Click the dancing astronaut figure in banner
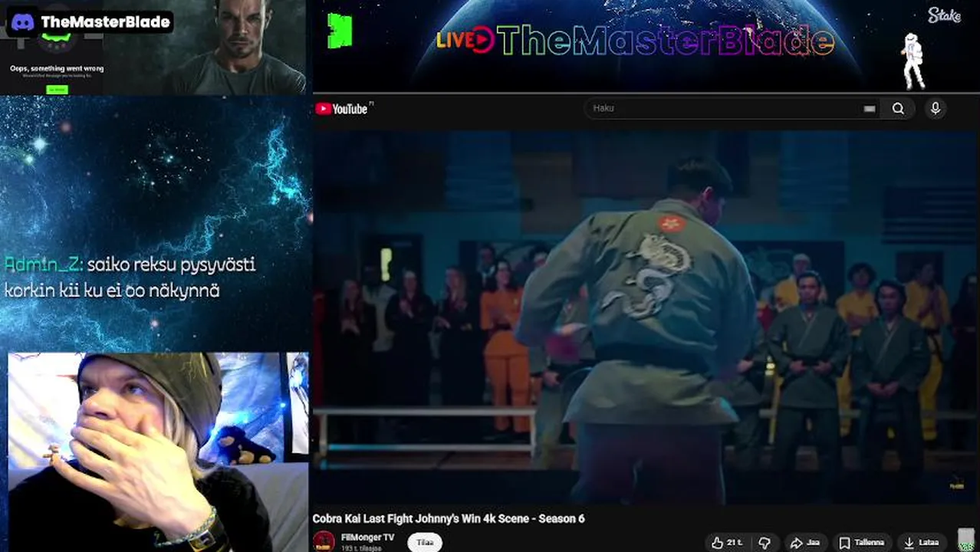This screenshot has width=980, height=552. click(913, 61)
